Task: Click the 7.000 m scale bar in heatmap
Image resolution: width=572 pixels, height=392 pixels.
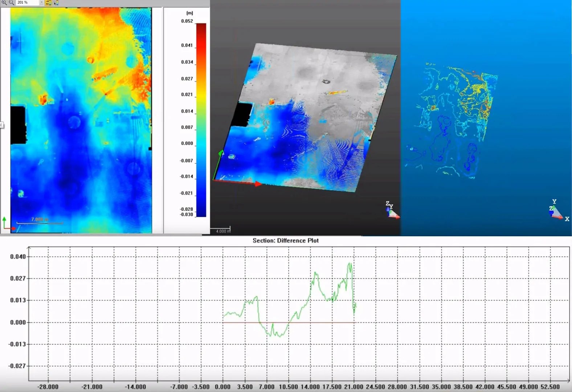Action: coord(40,221)
